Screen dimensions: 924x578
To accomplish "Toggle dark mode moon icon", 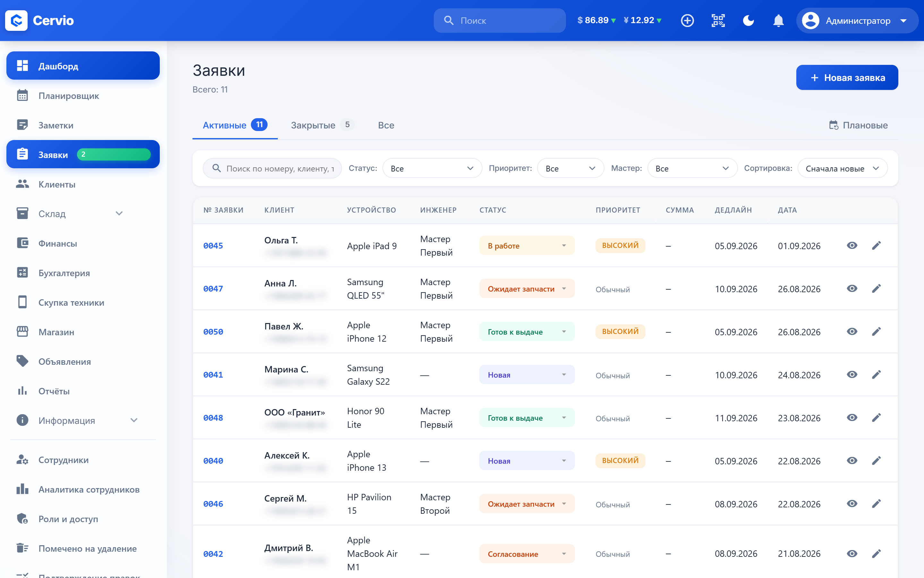I will (x=749, y=21).
